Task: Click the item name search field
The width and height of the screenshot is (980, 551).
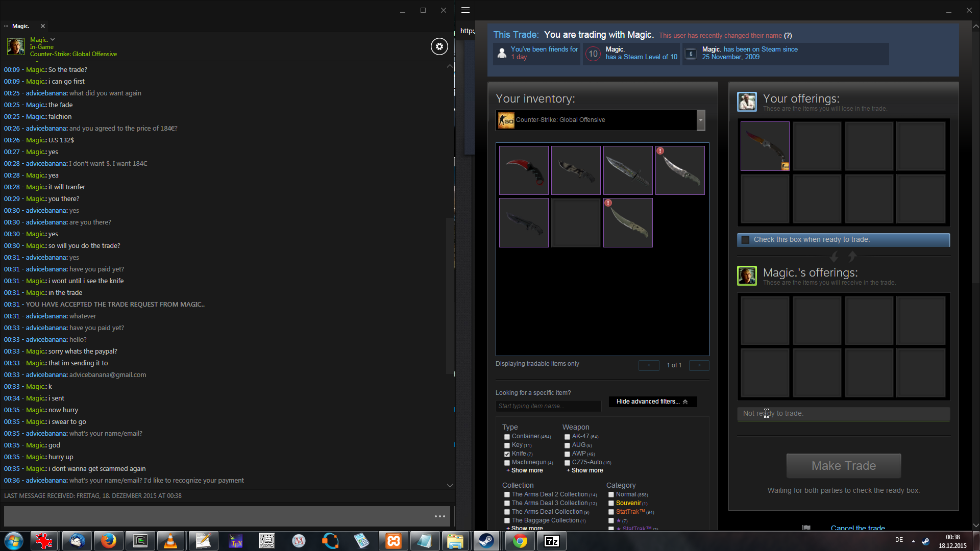Action: coord(548,406)
